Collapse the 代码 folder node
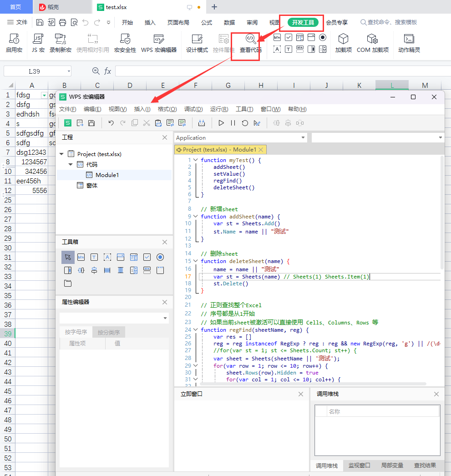This screenshot has height=476, width=451. click(71, 165)
